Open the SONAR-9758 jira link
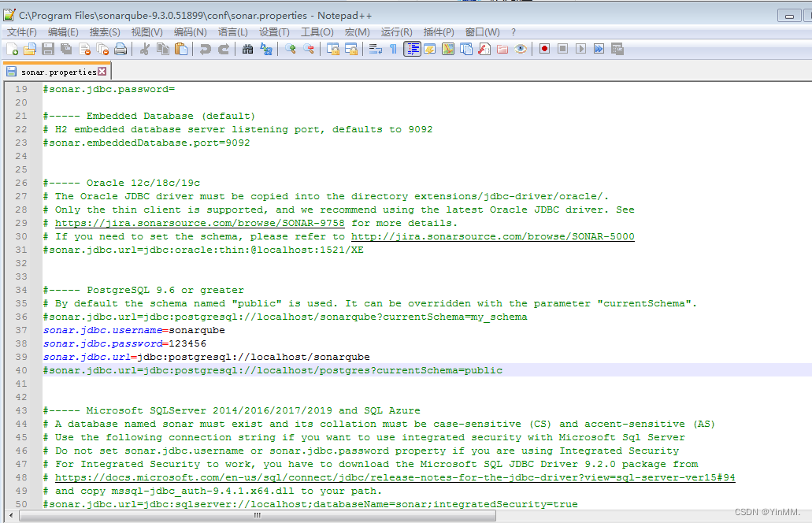The image size is (812, 523). coord(200,223)
